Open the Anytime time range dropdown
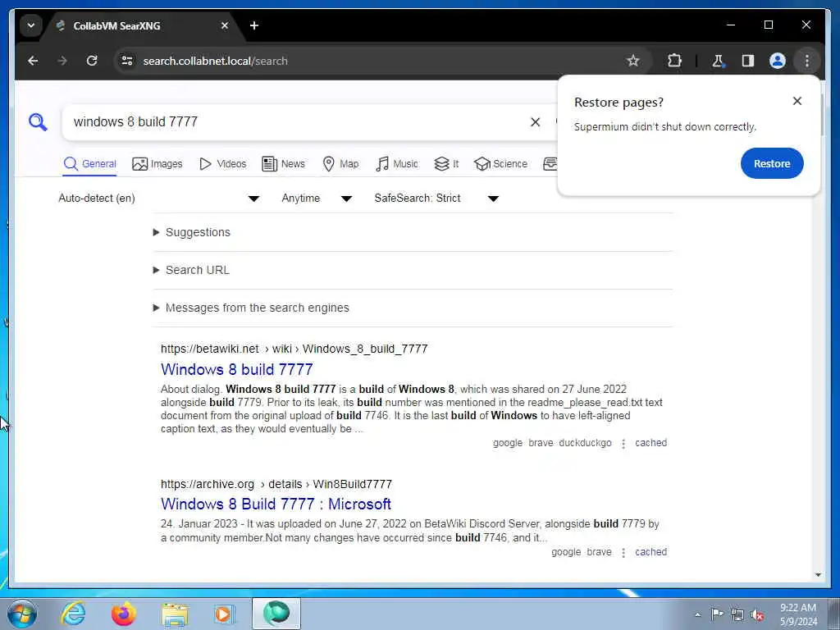The width and height of the screenshot is (840, 630). click(317, 199)
